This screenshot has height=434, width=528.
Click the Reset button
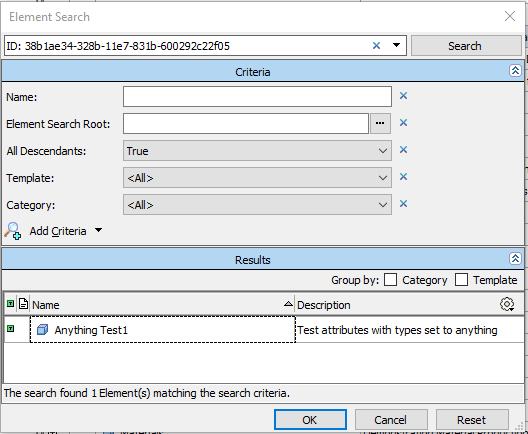click(472, 420)
